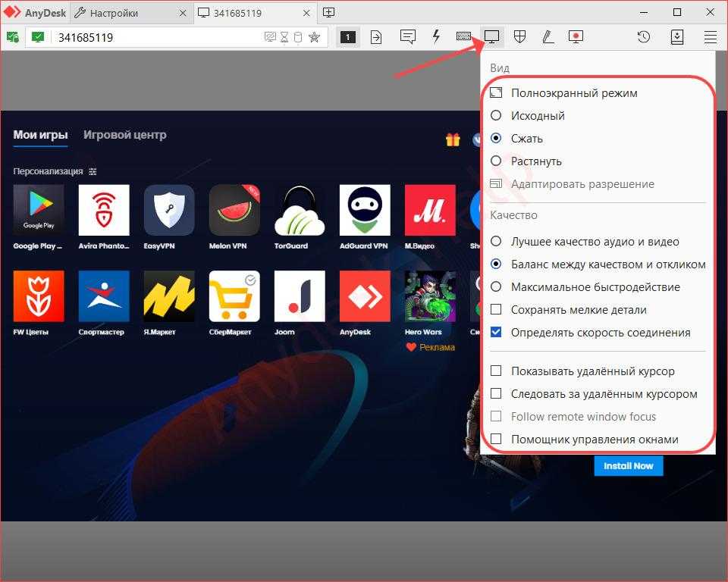Choose 'Полноэкранный режим' menu entry
The height and width of the screenshot is (582, 728).
click(573, 93)
